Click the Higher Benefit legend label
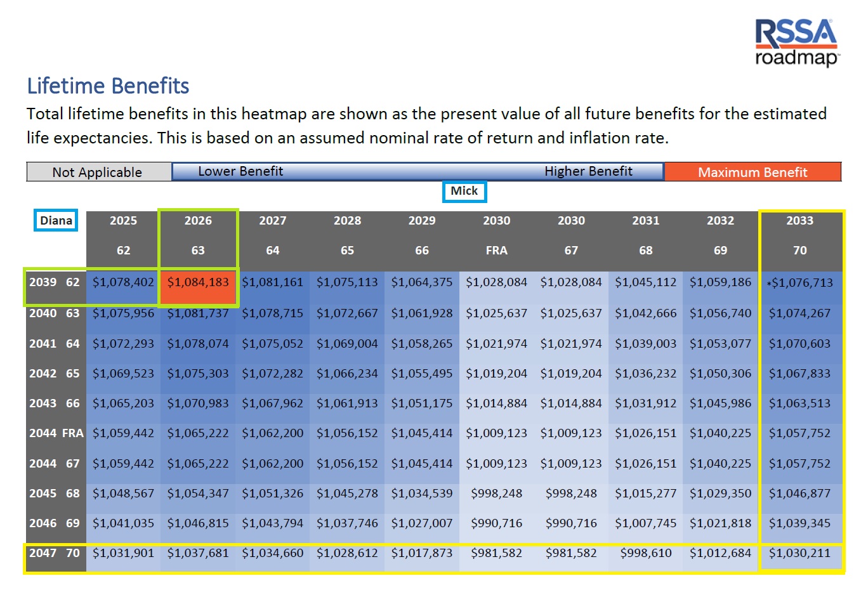Viewport: 868px width, 590px height. [x=588, y=171]
